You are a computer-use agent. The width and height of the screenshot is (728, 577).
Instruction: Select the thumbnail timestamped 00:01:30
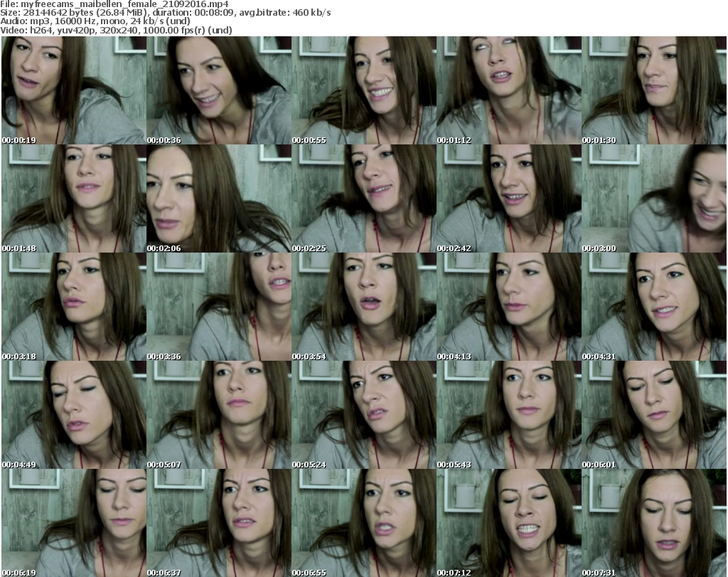pos(654,90)
